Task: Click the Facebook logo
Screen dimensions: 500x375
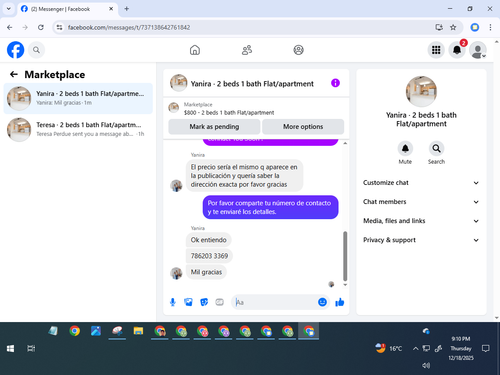Action: pos(16,50)
